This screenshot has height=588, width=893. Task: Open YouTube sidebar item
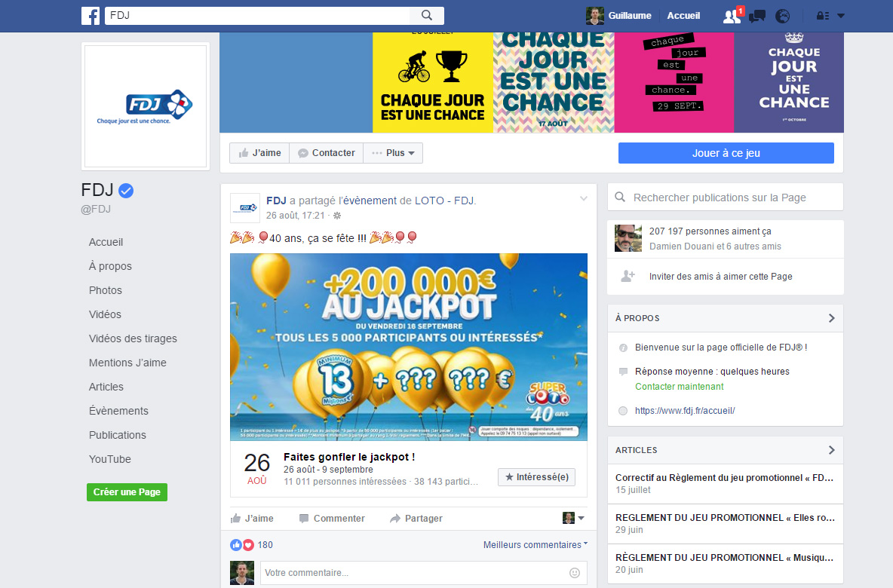[110, 459]
